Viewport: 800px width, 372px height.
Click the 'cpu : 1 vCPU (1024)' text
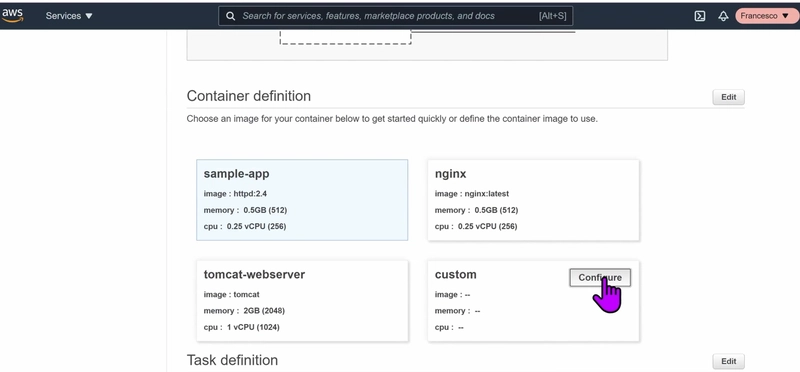click(241, 327)
